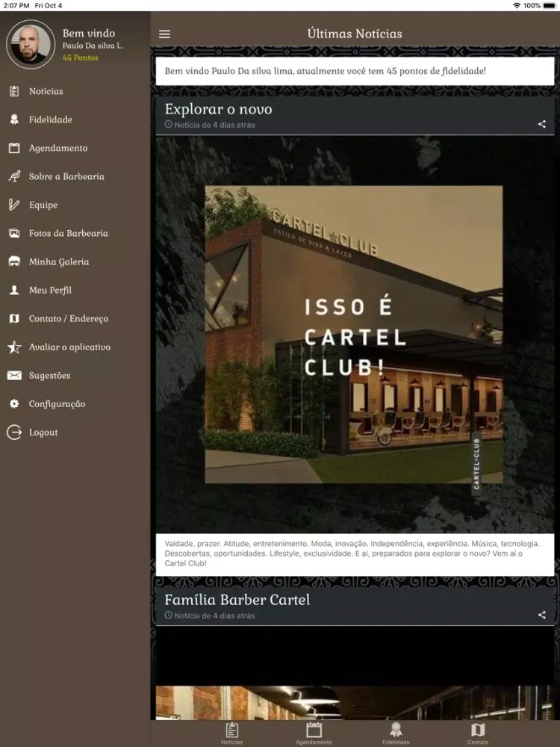560x747 pixels.
Task: Open the Isso é Cartel Club image
Action: click(354, 335)
